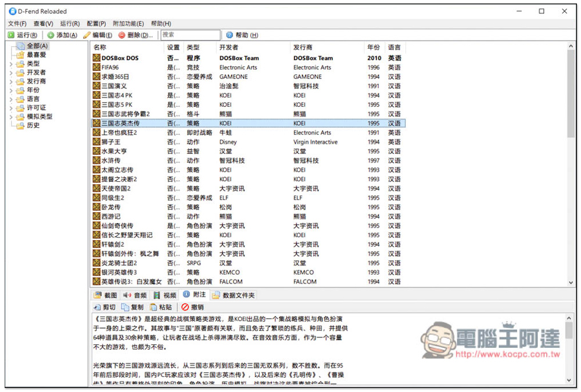
Task: Expand the 类型 tree node
Action: point(11,64)
